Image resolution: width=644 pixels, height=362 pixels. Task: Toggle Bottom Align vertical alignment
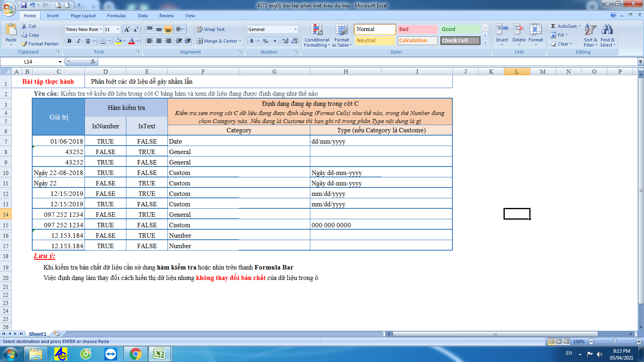[x=168, y=29]
